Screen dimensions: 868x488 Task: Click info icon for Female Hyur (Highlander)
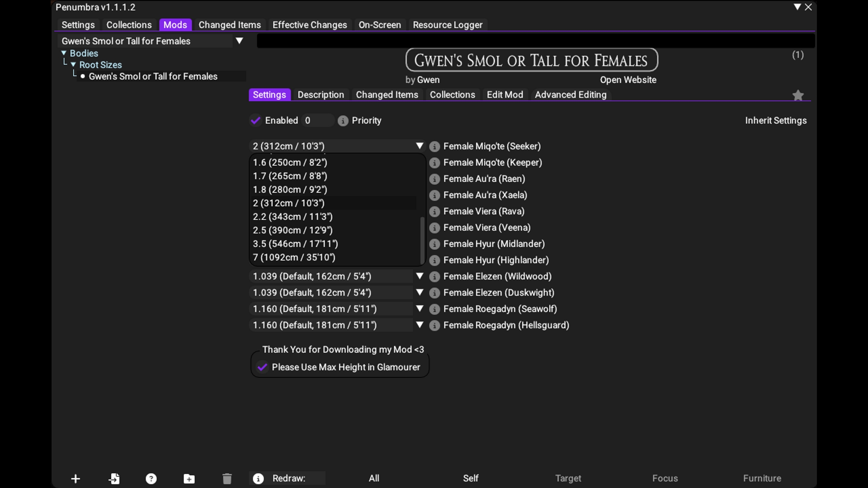pos(434,260)
